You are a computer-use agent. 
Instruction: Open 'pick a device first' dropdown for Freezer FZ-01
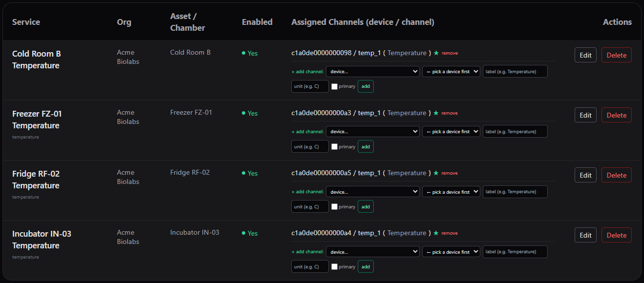click(x=451, y=131)
